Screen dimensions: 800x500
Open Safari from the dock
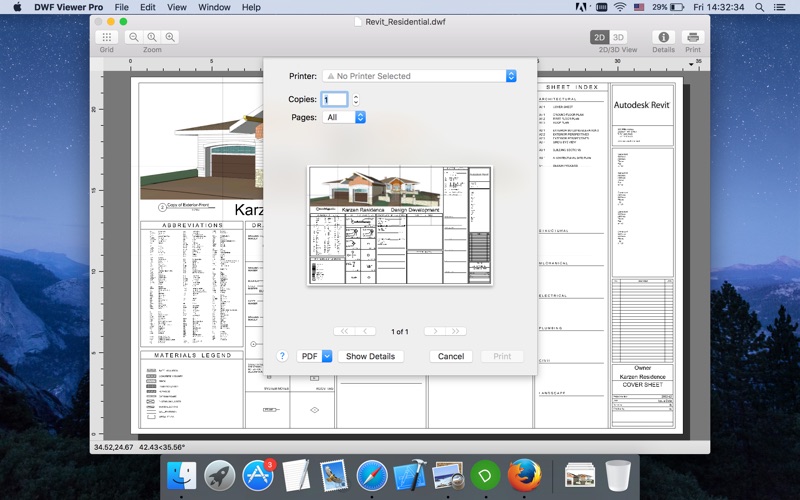[x=372, y=474]
